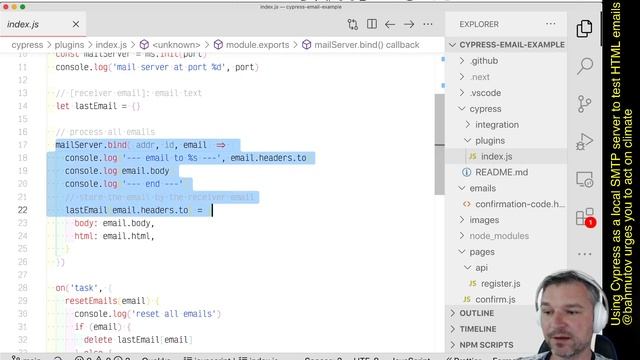Click 'body: email.body,' code line

114,223
